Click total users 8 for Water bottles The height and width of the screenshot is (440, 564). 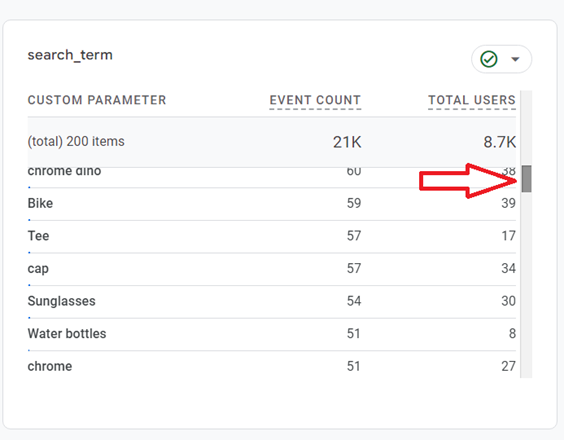[x=513, y=334]
